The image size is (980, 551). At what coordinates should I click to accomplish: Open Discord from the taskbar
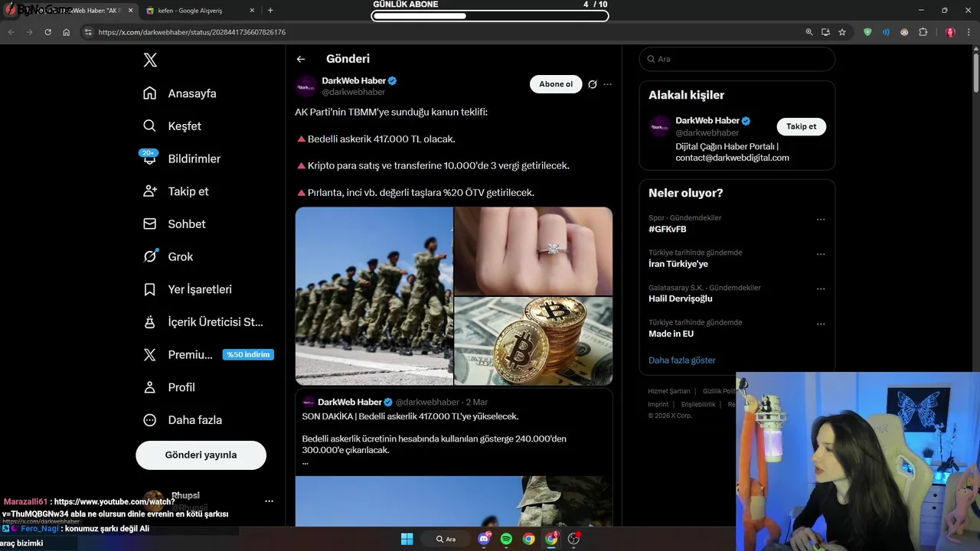[x=484, y=539]
